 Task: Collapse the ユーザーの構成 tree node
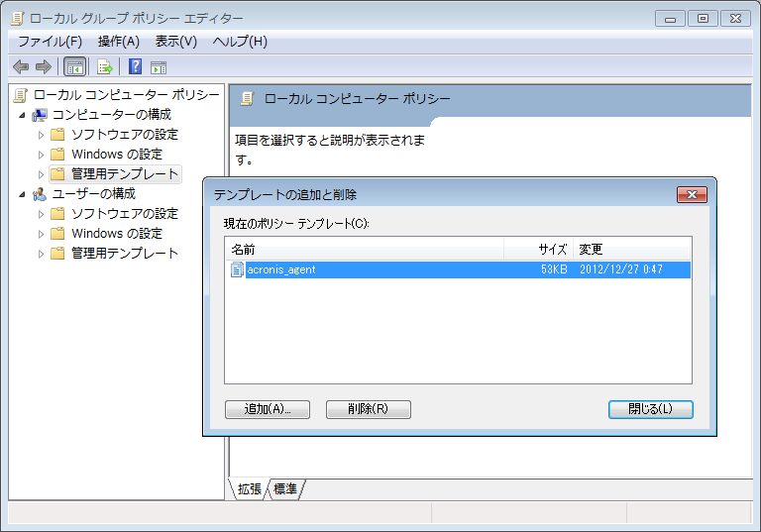click(x=23, y=194)
